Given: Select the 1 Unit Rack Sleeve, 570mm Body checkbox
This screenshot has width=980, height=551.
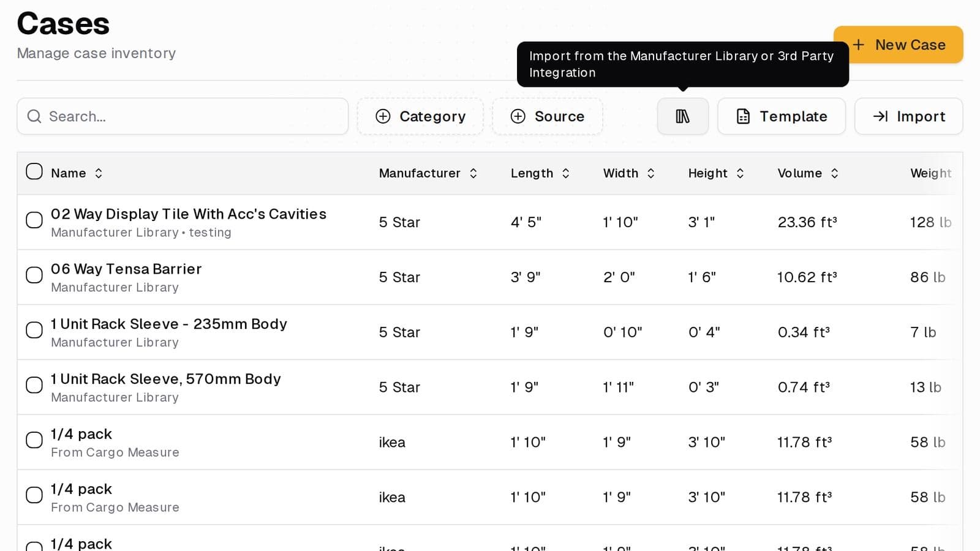Looking at the screenshot, I should click(x=34, y=385).
